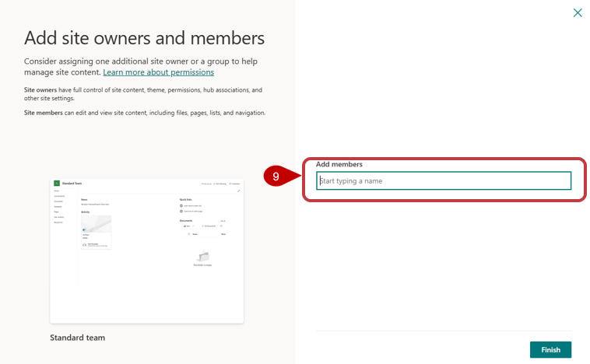Click the 'Add members' label
This screenshot has width=590, height=364.
coord(339,164)
